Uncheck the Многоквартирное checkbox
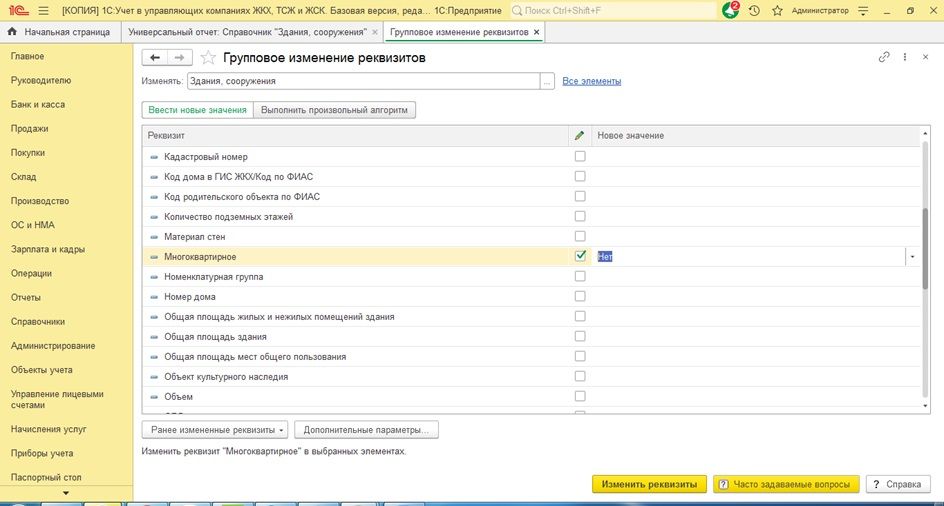The image size is (944, 506). tap(580, 256)
